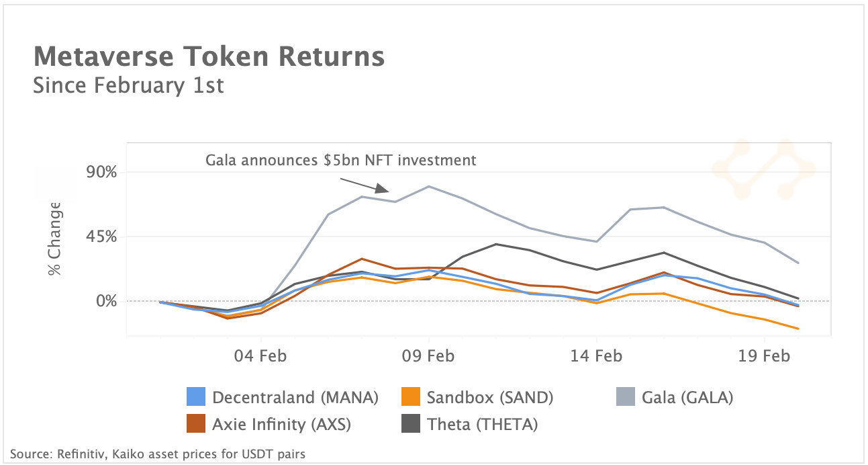Hide the Axie Infinity (AXS) series label
The width and height of the screenshot is (868, 465).
tap(281, 424)
